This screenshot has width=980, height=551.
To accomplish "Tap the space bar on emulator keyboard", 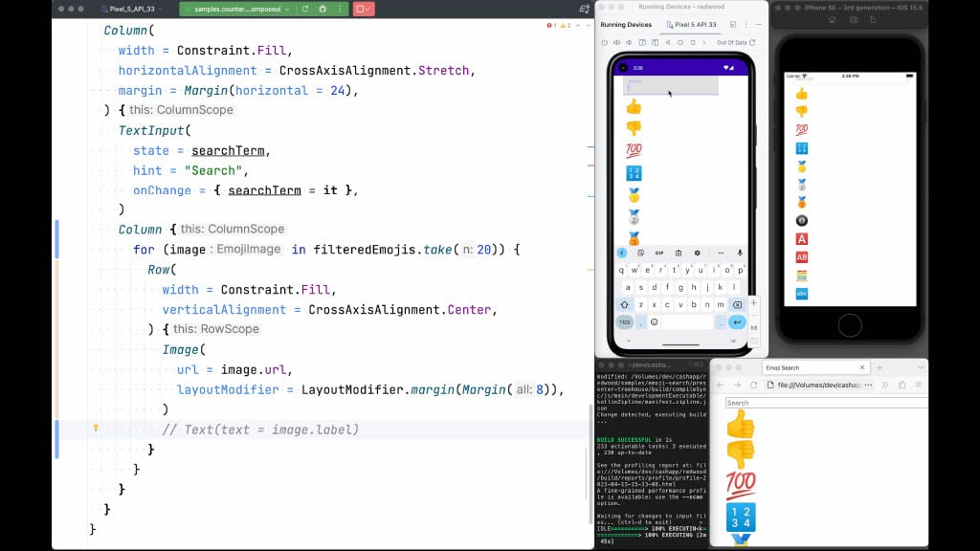I will 687,322.
